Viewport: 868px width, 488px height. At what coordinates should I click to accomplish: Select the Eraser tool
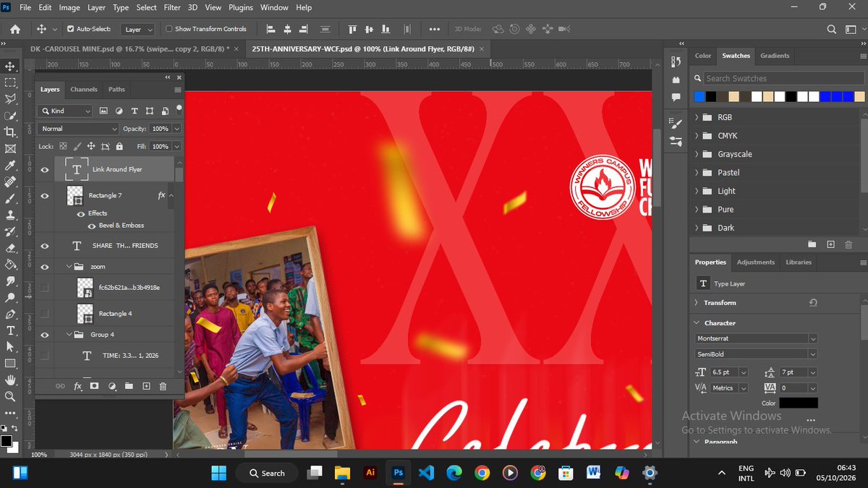pyautogui.click(x=11, y=248)
